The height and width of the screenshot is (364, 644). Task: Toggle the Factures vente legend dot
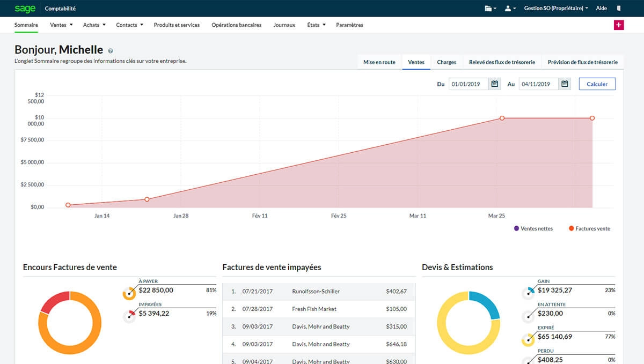[x=570, y=228]
